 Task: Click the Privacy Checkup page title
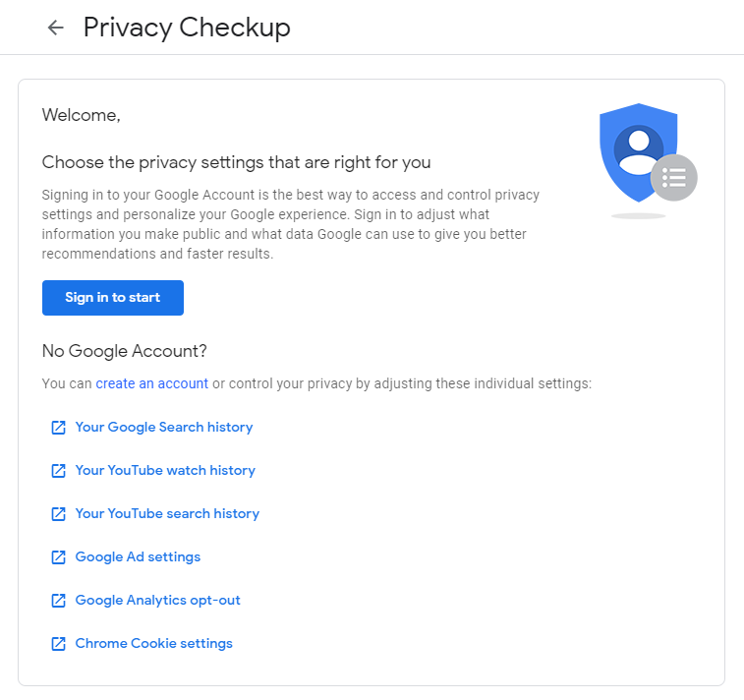pos(187,28)
